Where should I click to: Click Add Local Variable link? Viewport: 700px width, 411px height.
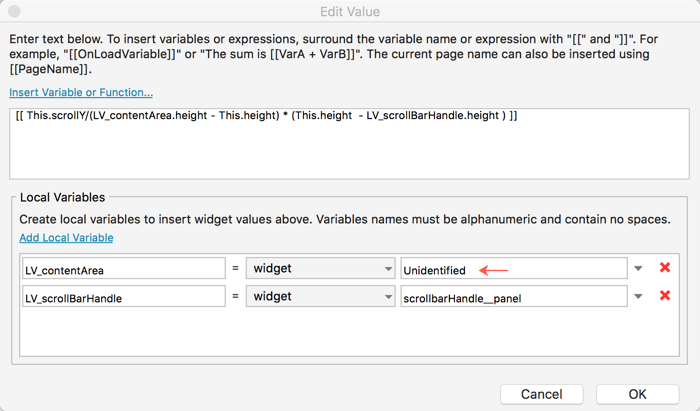tap(66, 238)
